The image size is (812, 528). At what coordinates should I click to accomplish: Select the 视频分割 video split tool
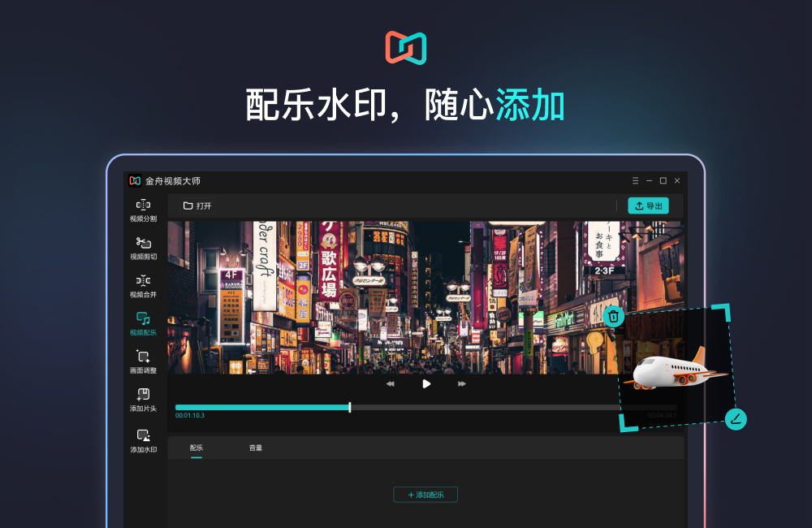click(143, 210)
